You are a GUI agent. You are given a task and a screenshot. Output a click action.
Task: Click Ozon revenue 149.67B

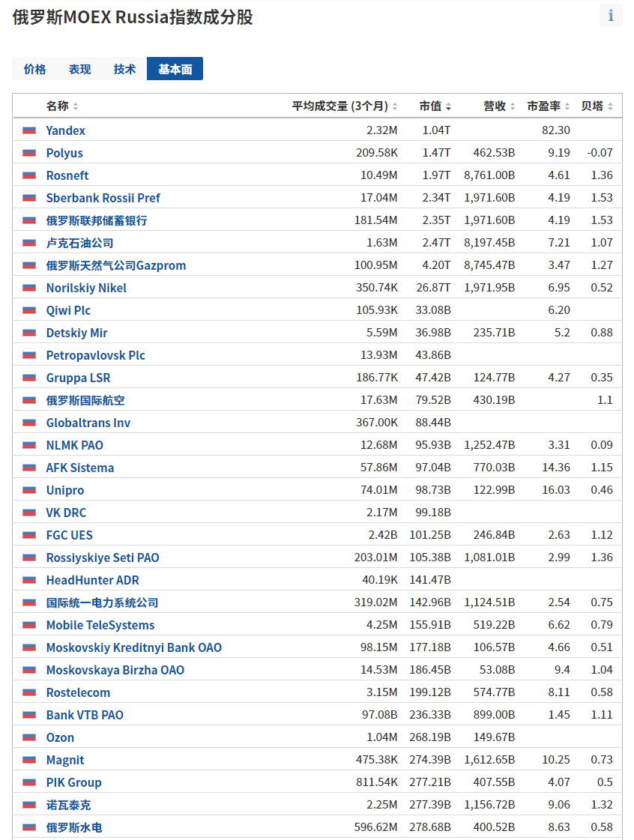click(494, 737)
